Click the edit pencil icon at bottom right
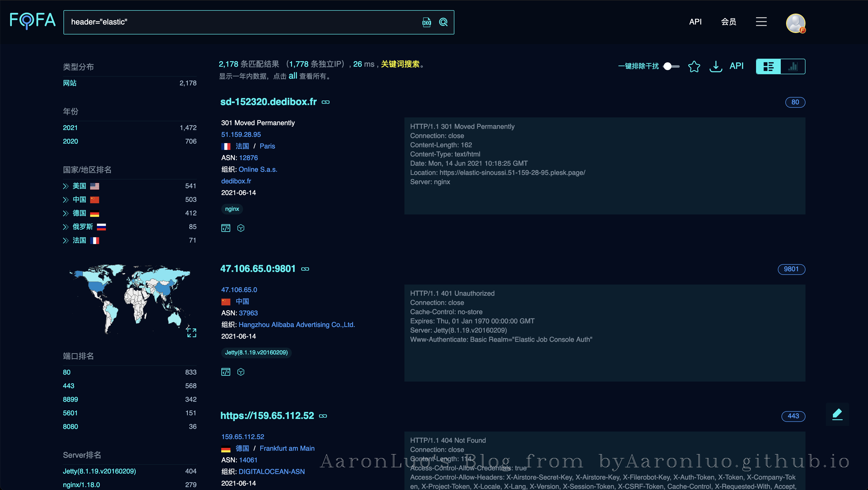This screenshot has height=490, width=868. [x=838, y=415]
